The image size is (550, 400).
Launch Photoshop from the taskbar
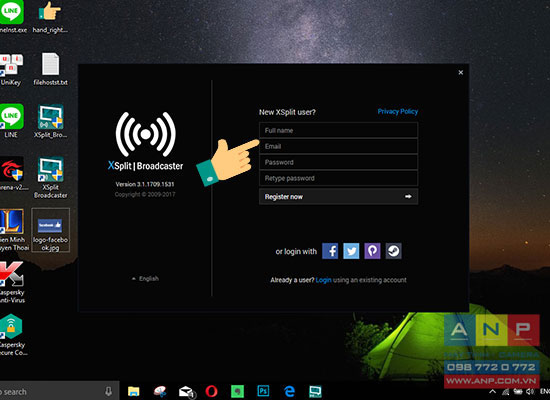(263, 391)
